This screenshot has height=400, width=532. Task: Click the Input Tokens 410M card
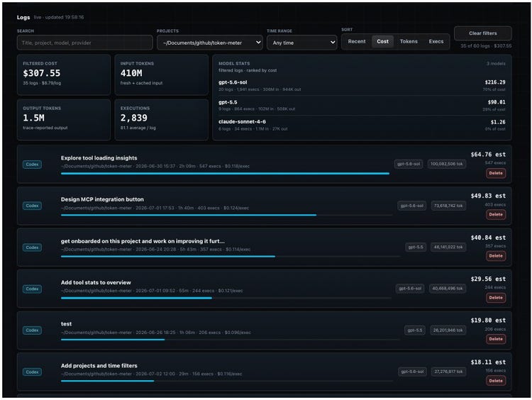pos(162,74)
